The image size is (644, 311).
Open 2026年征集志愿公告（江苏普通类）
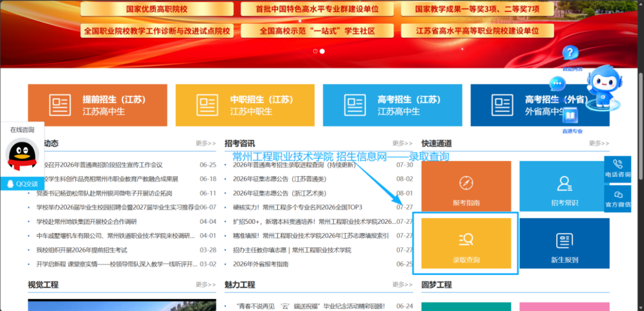(x=280, y=179)
